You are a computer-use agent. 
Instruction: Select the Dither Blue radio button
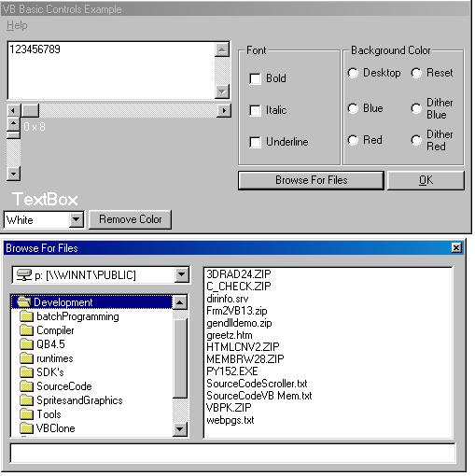click(x=416, y=108)
